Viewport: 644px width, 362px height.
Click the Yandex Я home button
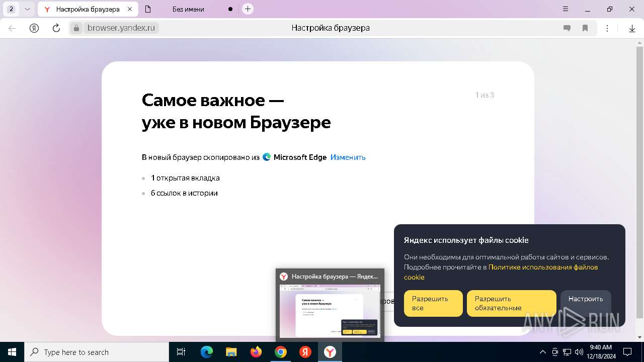[x=34, y=28]
